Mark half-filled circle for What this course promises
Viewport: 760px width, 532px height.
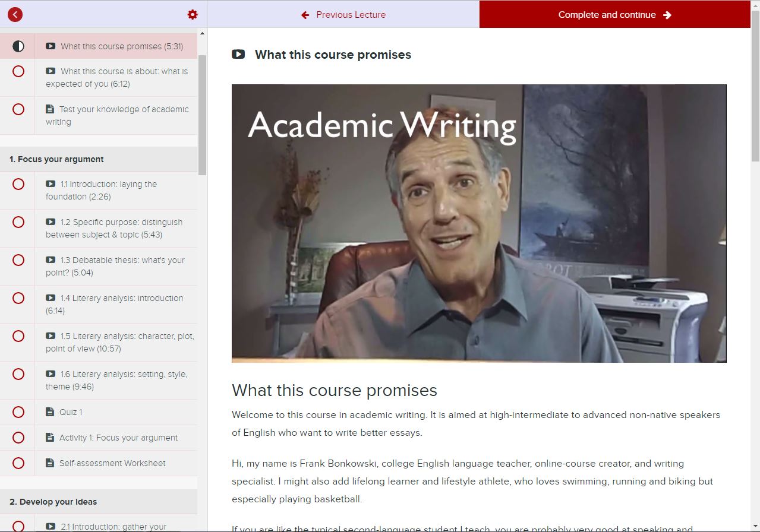pos(18,46)
